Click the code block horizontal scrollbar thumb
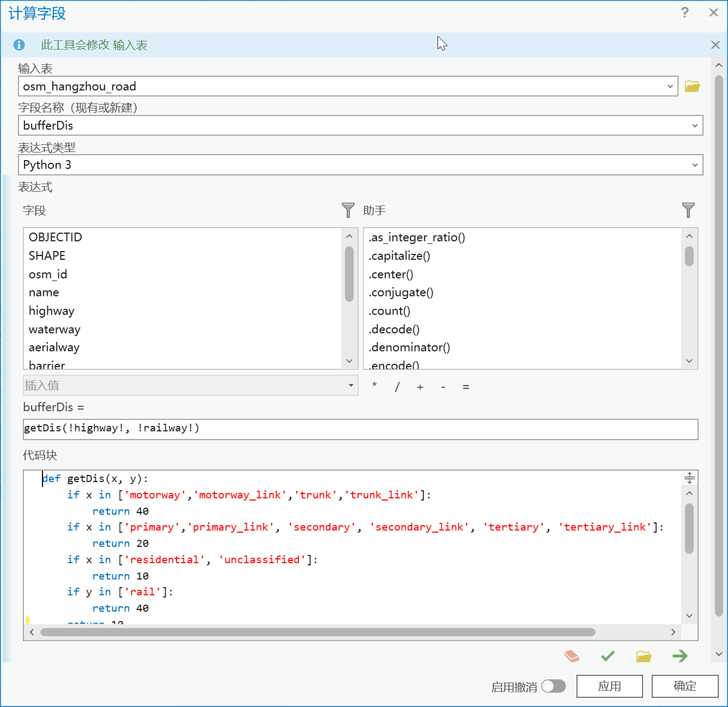 318,632
